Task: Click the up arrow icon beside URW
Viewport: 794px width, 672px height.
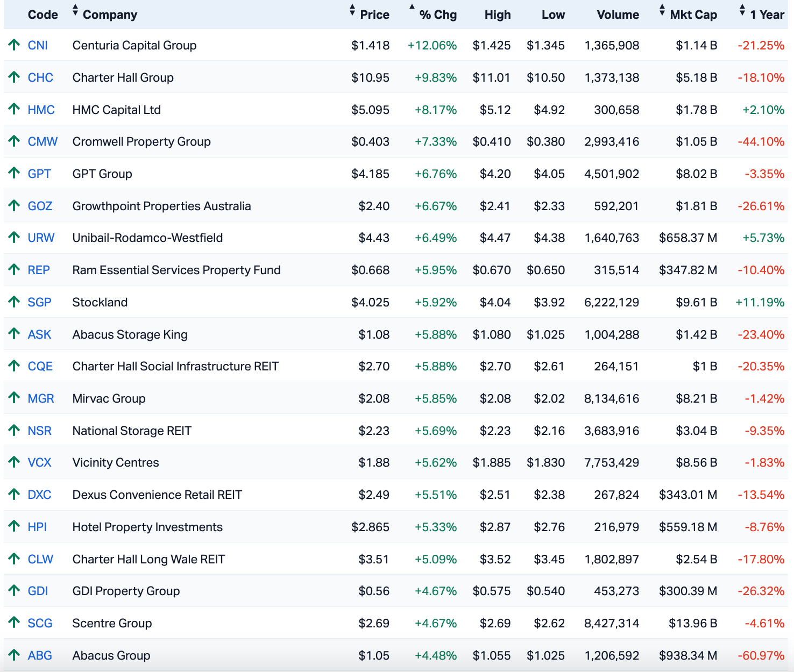Action: [x=14, y=237]
